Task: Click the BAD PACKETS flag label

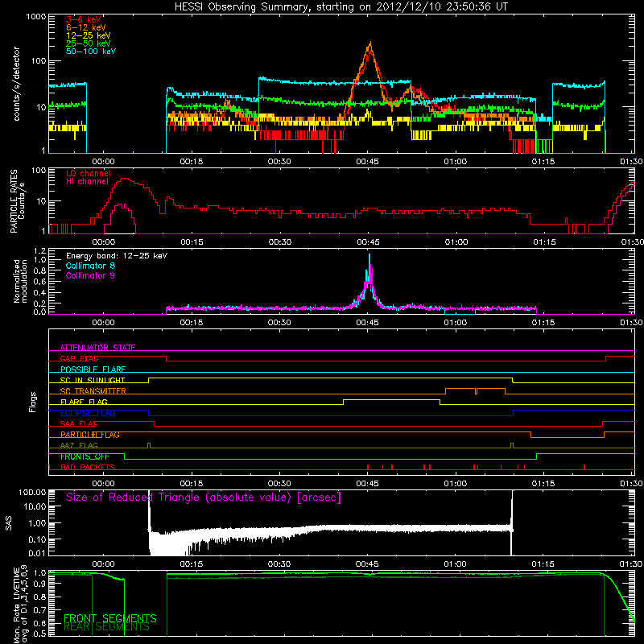Action: (x=88, y=467)
